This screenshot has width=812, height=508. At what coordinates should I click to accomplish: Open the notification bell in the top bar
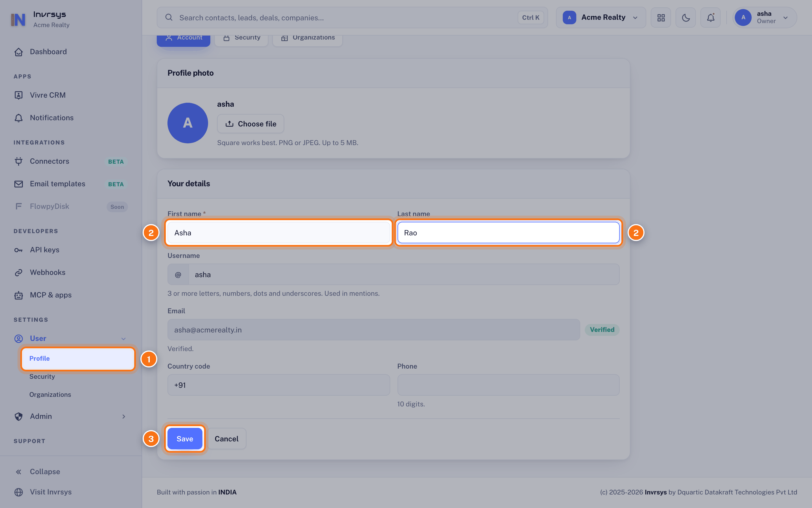point(710,17)
